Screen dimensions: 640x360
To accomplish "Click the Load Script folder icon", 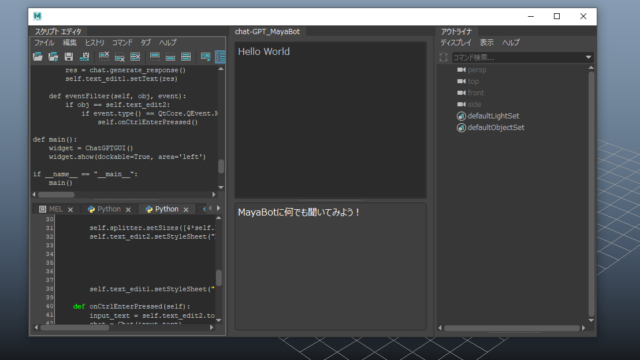I will pos(38,57).
